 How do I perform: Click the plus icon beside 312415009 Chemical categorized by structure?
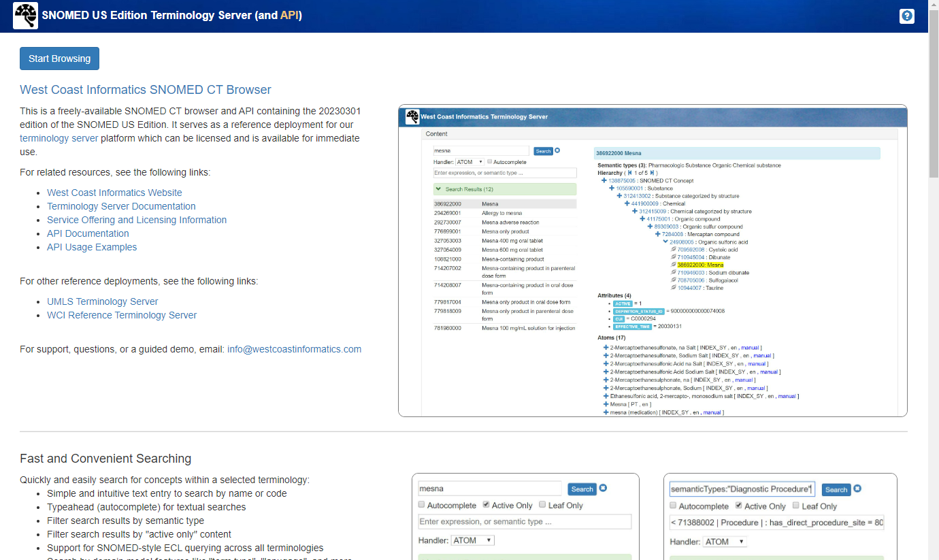(635, 211)
